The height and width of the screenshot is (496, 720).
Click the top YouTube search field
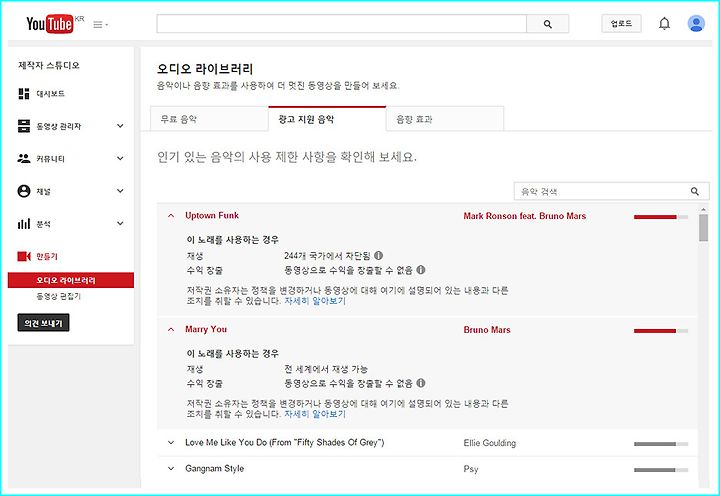342,24
